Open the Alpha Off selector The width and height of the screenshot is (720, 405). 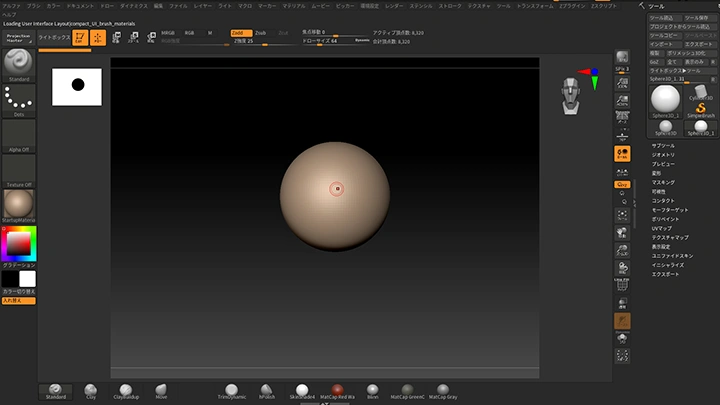19,136
